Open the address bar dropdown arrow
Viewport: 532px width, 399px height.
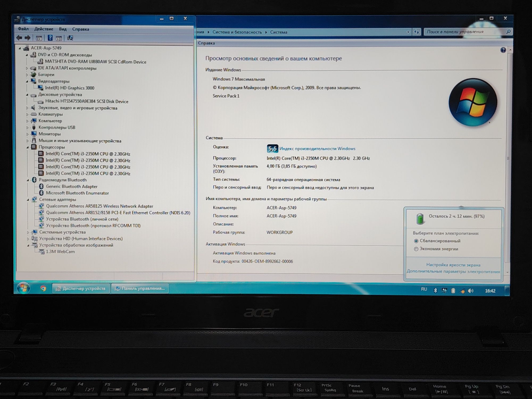pos(408,32)
